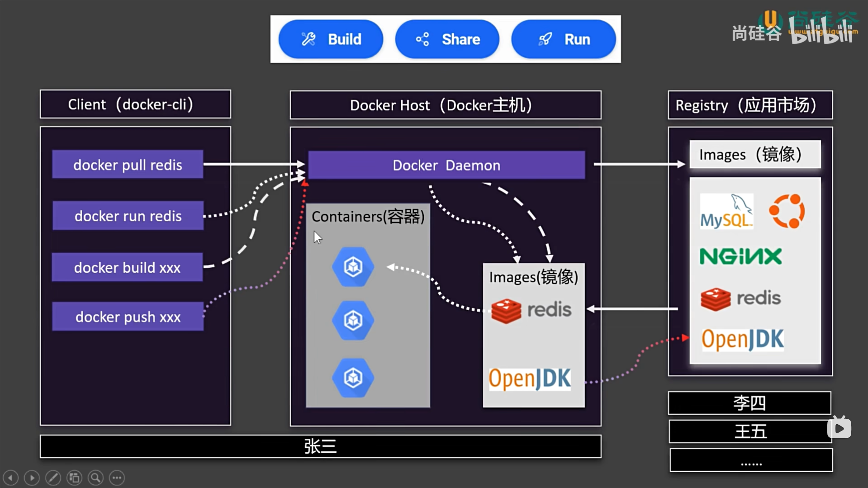Click the Ubuntu logo in the Registry
Screen dimensions: 868x488
(x=787, y=211)
